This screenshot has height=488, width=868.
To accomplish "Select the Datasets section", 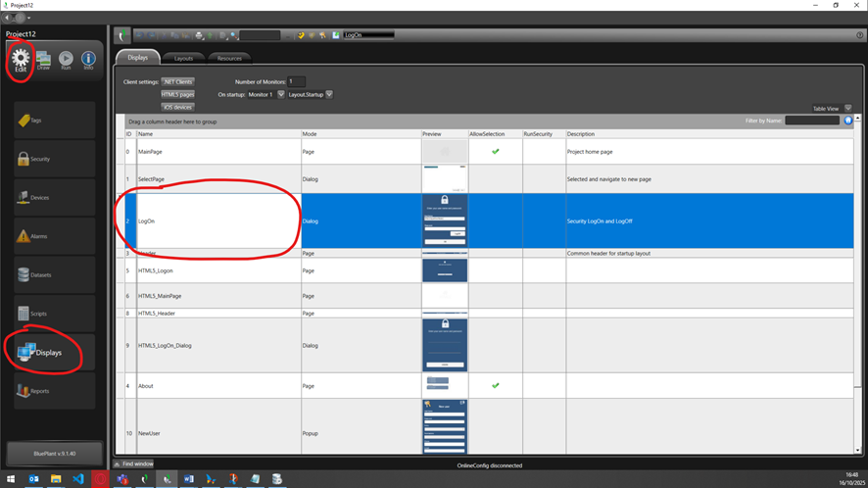I will click(53, 274).
